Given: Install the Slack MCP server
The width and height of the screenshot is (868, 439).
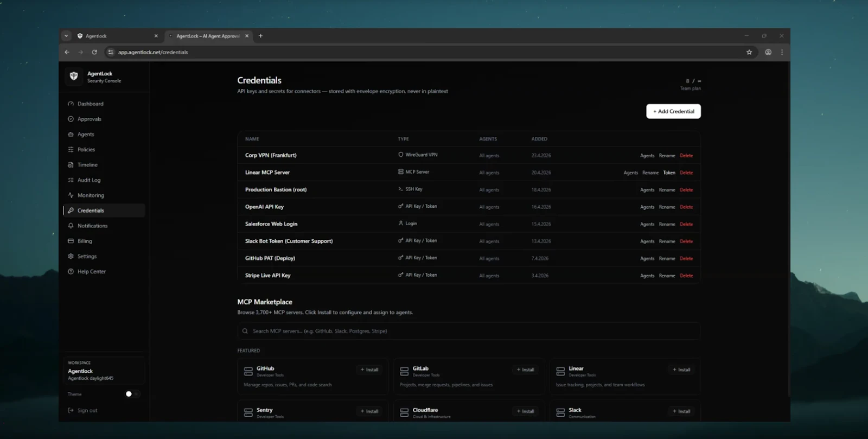Looking at the screenshot, I should tap(682, 411).
